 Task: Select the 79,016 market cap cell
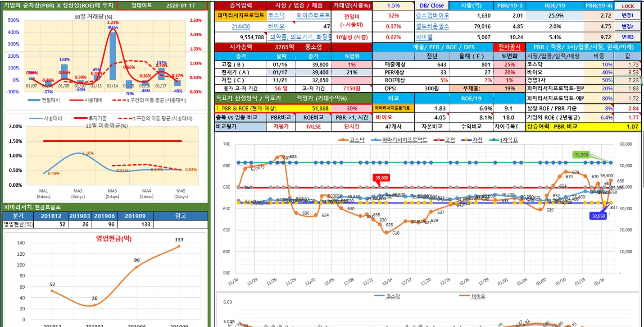click(471, 26)
